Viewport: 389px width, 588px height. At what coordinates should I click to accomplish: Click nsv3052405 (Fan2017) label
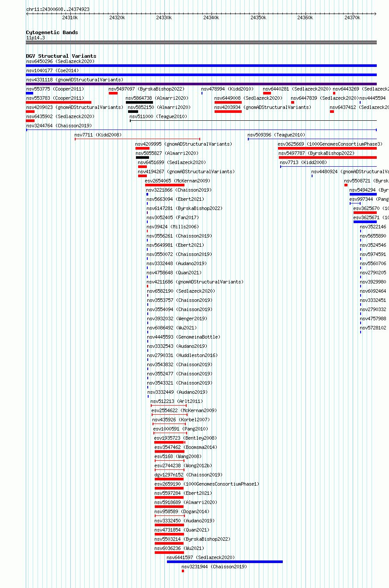(173, 217)
